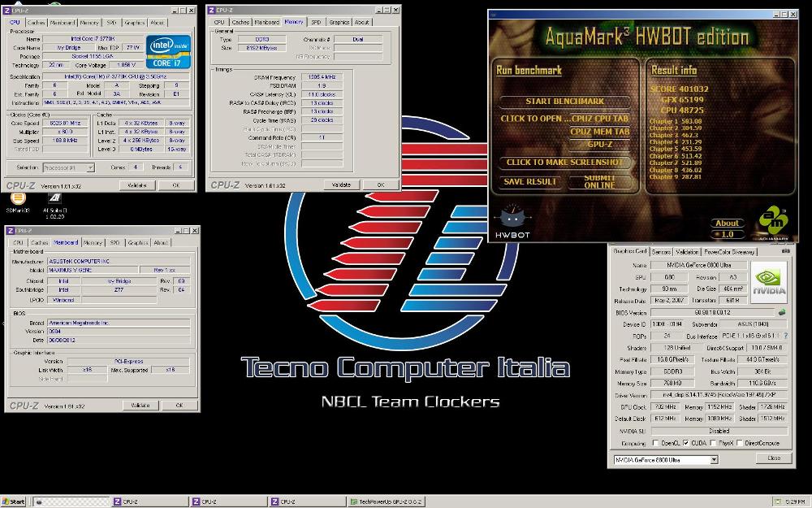Click the system tray clock
Screen dimensions: 812x508
(795, 501)
